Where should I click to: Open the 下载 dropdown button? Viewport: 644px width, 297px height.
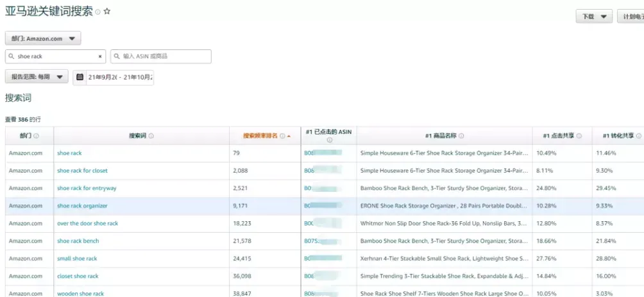click(594, 17)
